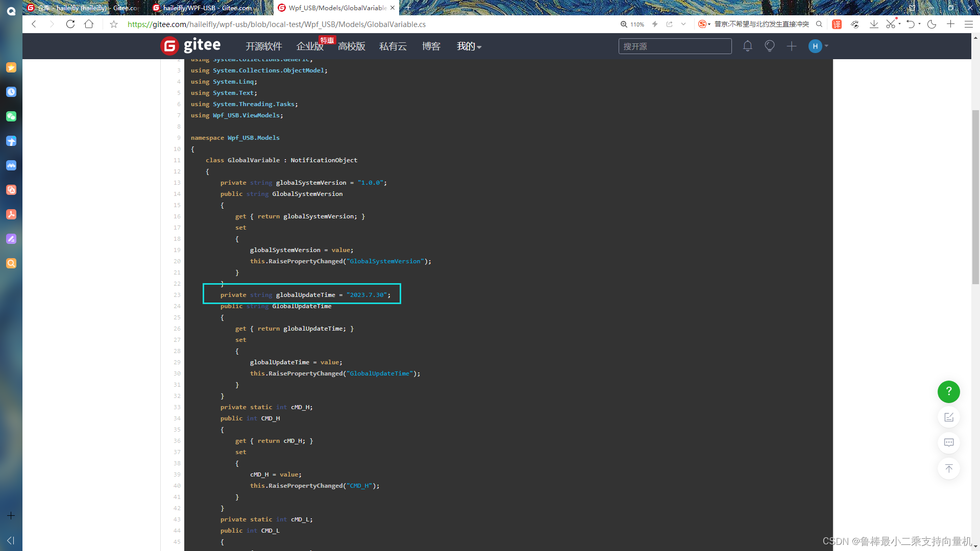Click the Gitee lightbulb icon
Viewport: 980px width, 551px height.
770,46
